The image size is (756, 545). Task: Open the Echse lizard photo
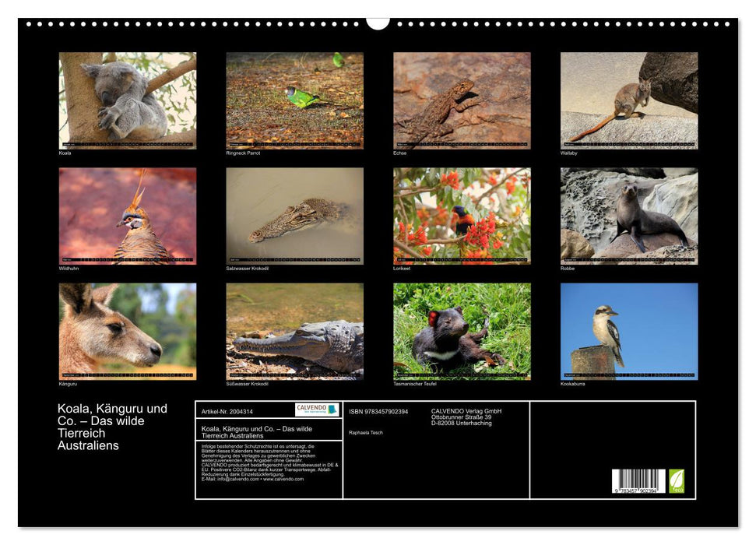tap(462, 100)
